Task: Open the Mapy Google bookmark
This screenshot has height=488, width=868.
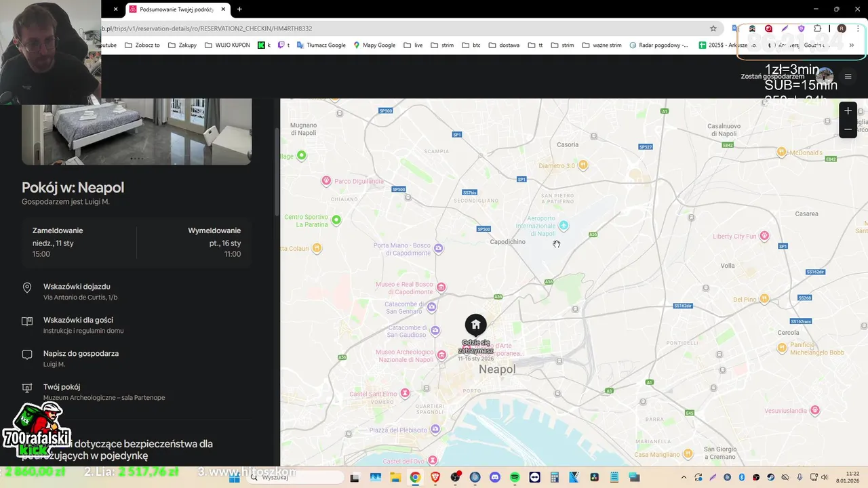Action: coord(374,45)
